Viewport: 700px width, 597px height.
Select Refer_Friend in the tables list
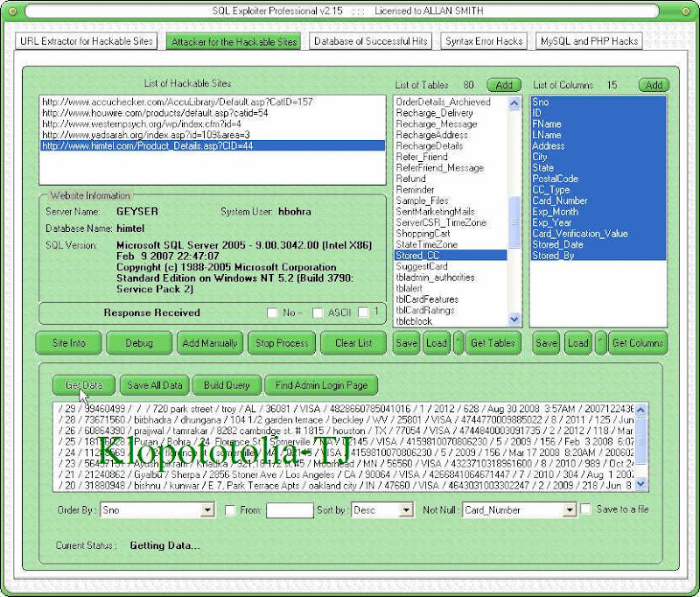point(451,157)
